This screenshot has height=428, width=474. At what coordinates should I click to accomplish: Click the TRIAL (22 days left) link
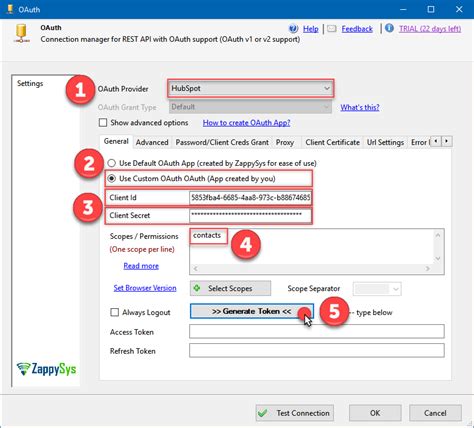click(430, 29)
